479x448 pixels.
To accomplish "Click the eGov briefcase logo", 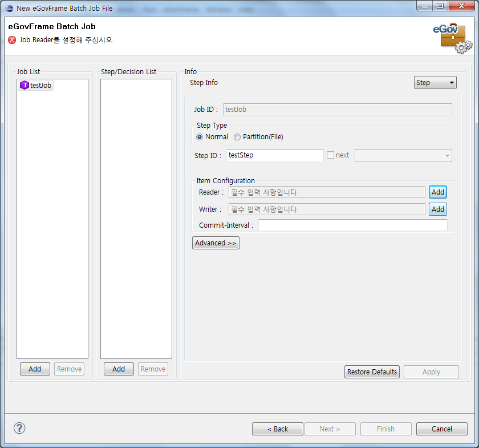I will click(453, 38).
